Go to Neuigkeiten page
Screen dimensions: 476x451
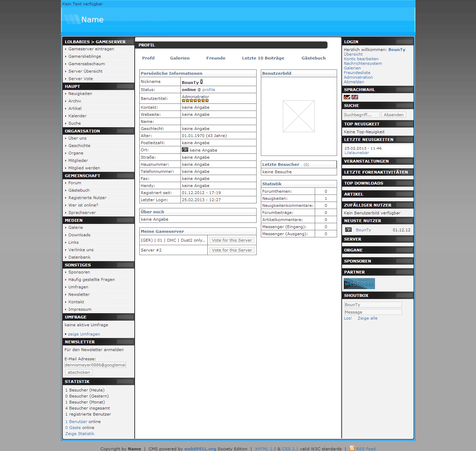80,94
